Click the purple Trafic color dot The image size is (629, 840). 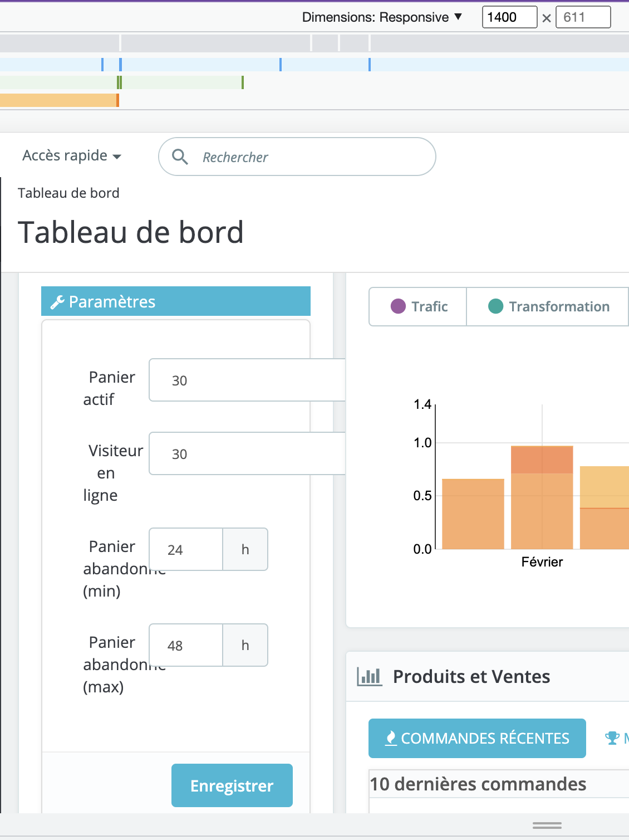point(398,306)
